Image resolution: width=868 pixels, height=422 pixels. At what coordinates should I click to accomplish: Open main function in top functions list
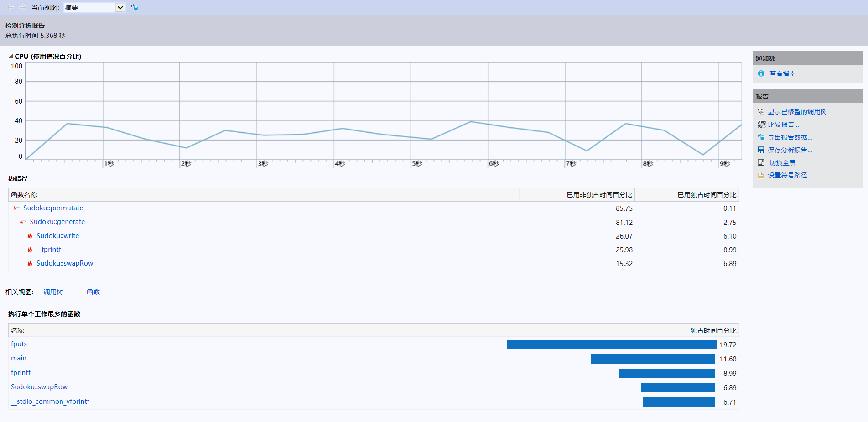[19, 358]
